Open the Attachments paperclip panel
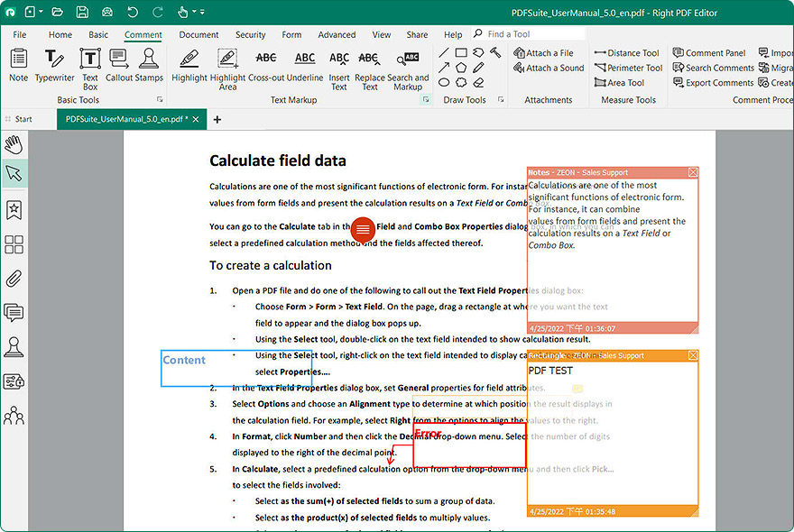The width and height of the screenshot is (794, 532). click(x=14, y=279)
